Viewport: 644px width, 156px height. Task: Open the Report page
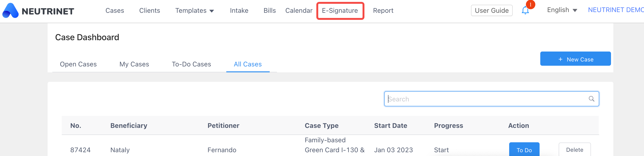tap(383, 11)
